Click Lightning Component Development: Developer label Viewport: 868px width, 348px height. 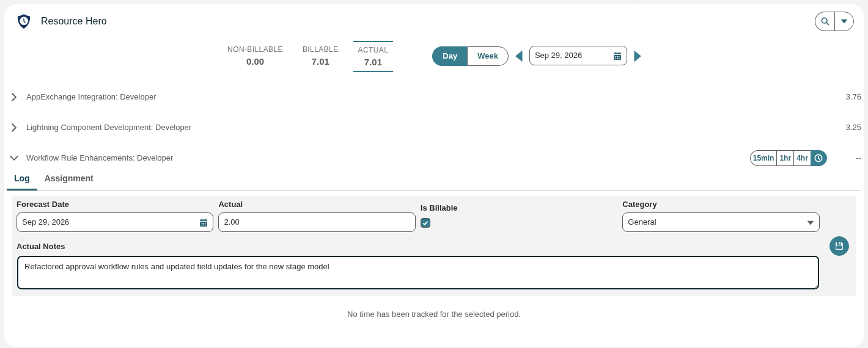pyautogui.click(x=109, y=128)
